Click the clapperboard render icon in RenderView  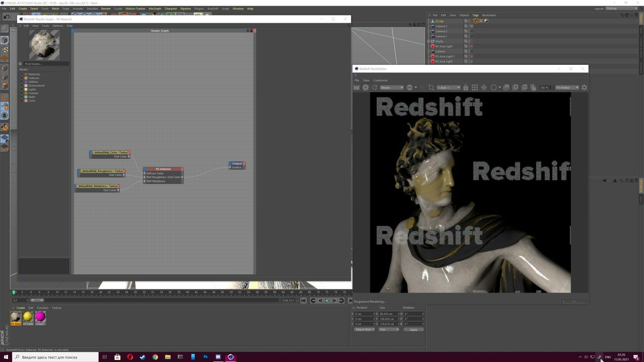coord(357,87)
